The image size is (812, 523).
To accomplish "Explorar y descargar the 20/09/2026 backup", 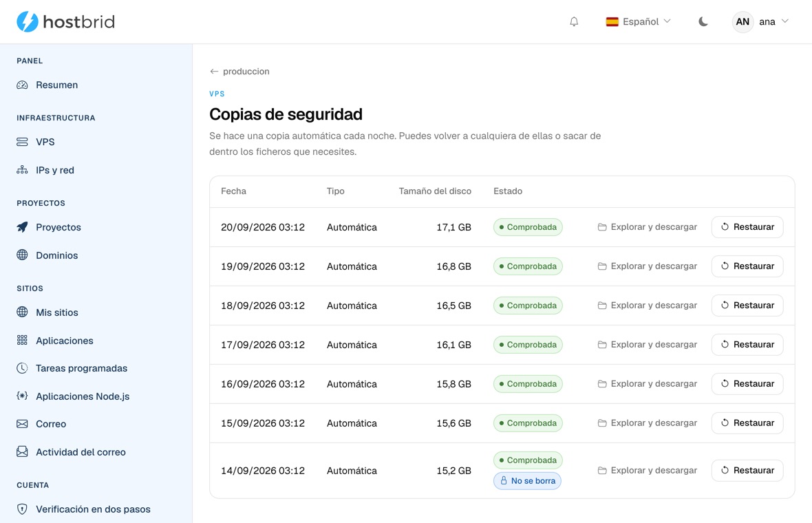I will point(648,227).
